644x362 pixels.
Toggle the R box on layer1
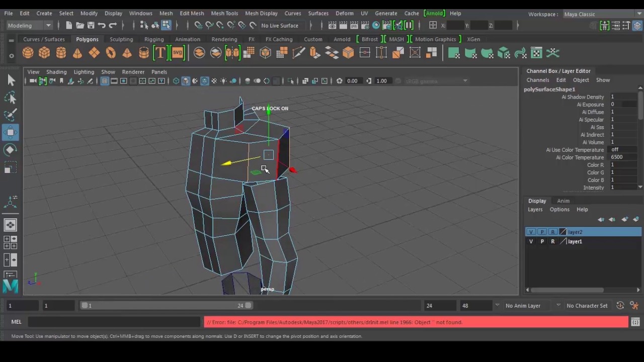click(552, 242)
